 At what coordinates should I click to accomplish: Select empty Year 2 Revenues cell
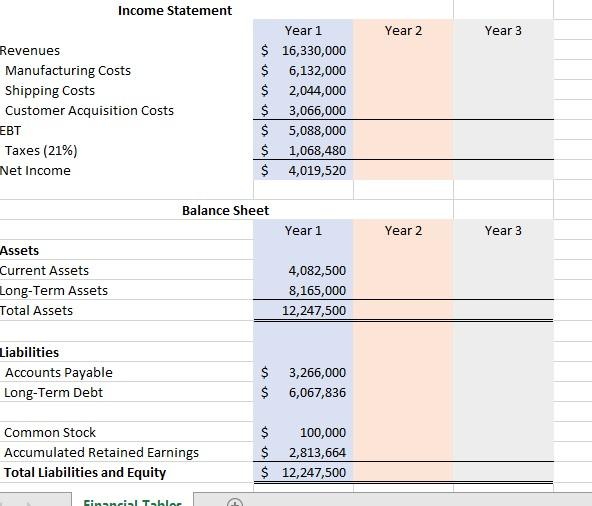point(403,51)
